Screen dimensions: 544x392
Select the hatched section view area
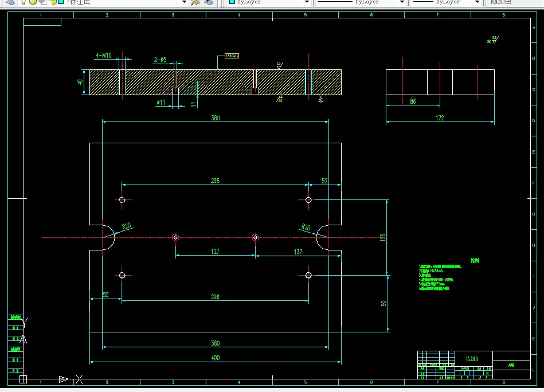[216, 82]
